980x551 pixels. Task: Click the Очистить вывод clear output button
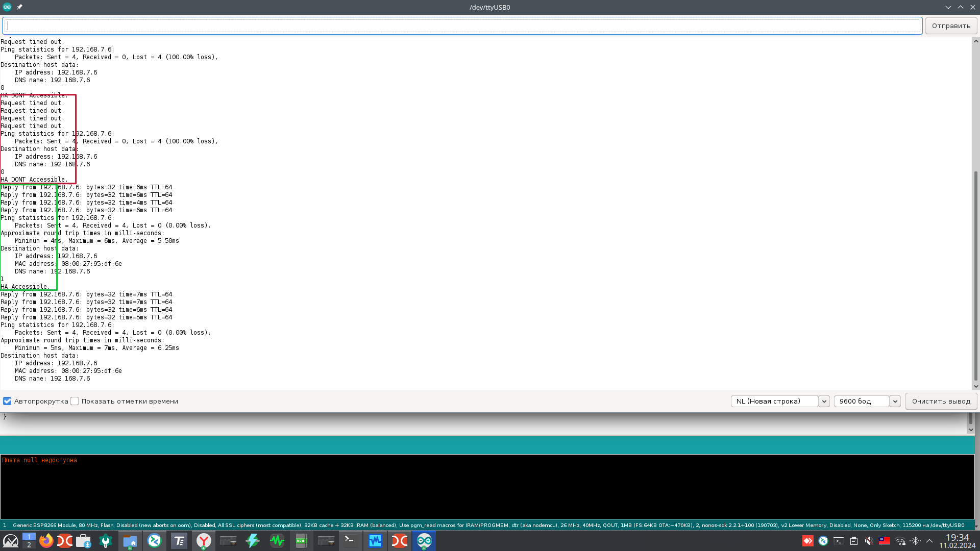(941, 401)
